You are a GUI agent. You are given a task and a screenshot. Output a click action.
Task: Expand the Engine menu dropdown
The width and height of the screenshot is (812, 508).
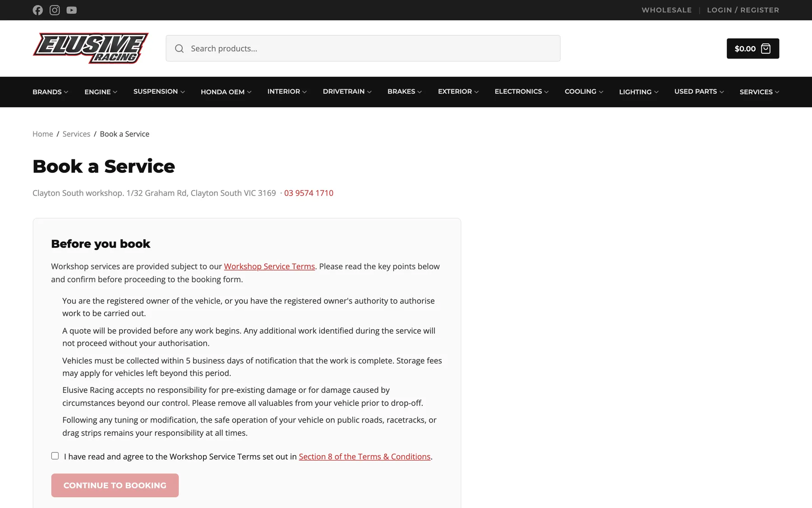[x=101, y=92]
